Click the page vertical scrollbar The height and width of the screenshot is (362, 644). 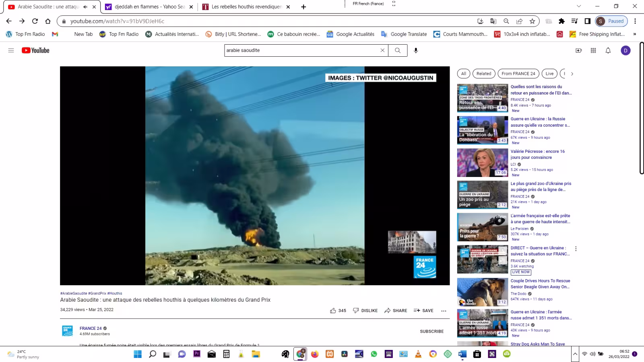(x=641, y=108)
